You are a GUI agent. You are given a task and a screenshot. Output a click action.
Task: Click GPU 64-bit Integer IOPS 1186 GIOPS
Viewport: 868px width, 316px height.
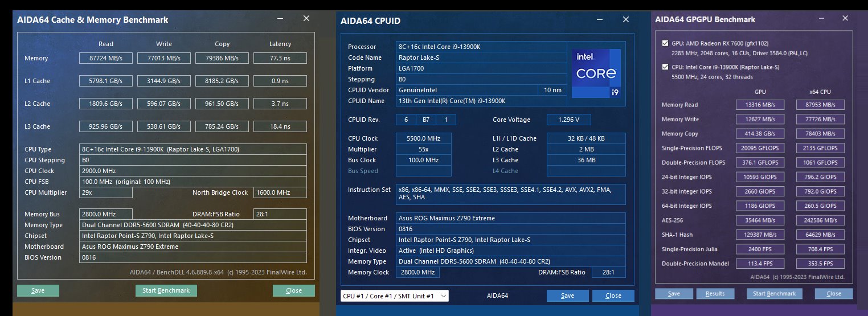click(x=760, y=206)
